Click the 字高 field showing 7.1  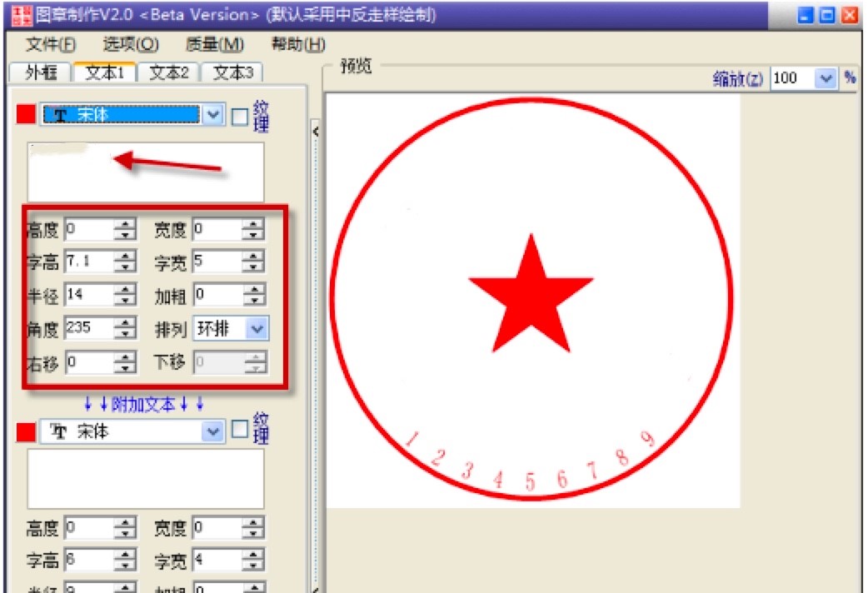coord(90,262)
